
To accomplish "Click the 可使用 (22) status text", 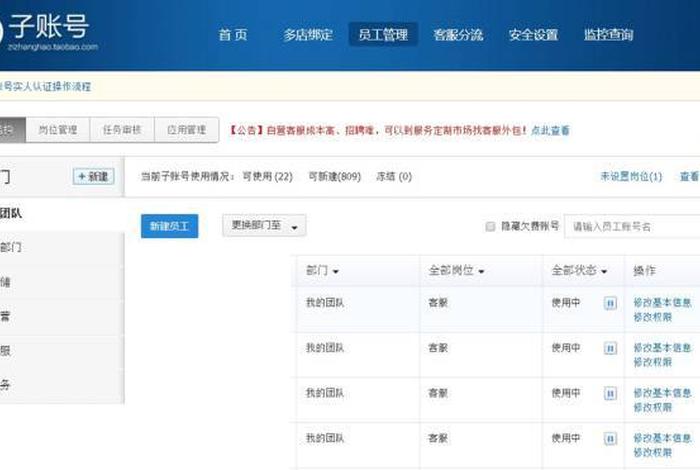I will [267, 176].
